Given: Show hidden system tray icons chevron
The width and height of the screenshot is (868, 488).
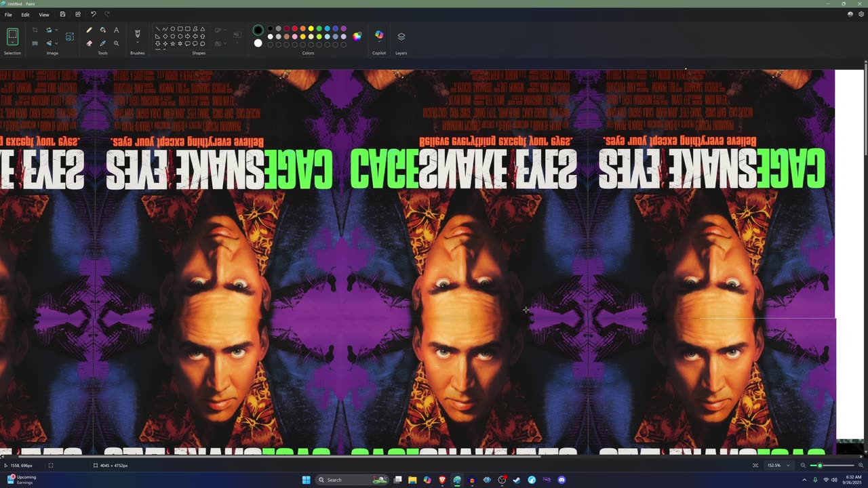Looking at the screenshot, I should (804, 480).
